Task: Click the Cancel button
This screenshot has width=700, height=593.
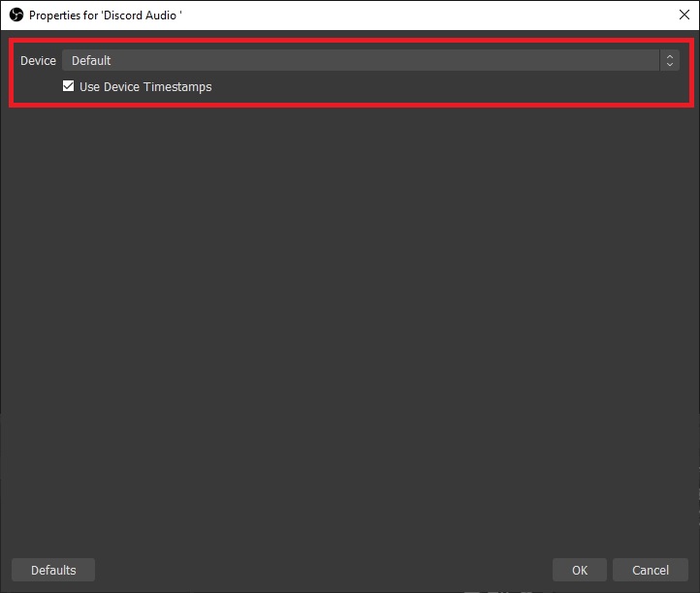Action: tap(650, 570)
